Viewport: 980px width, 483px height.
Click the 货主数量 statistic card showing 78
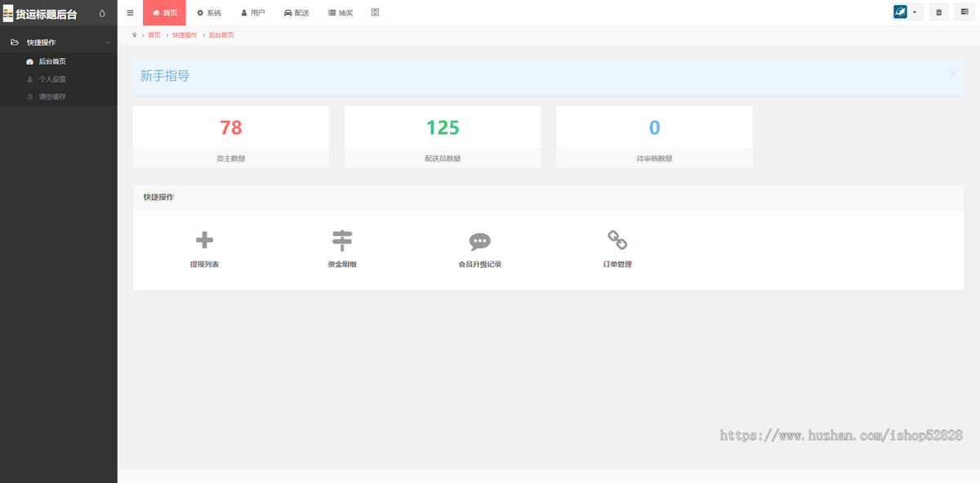(230, 136)
